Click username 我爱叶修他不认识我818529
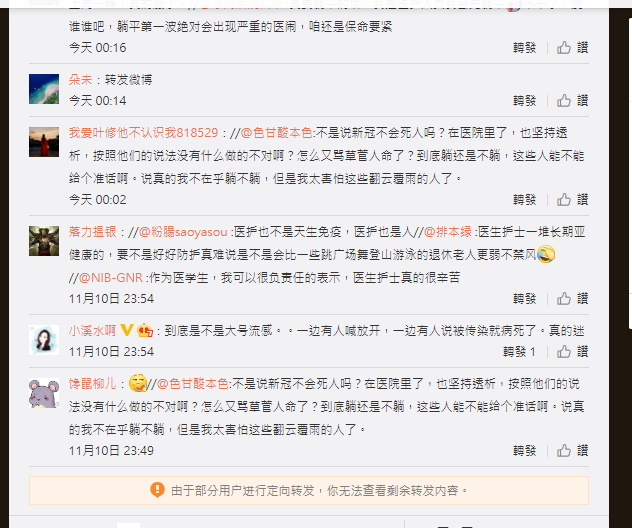Screen dimensions: 632x528 tap(143, 133)
